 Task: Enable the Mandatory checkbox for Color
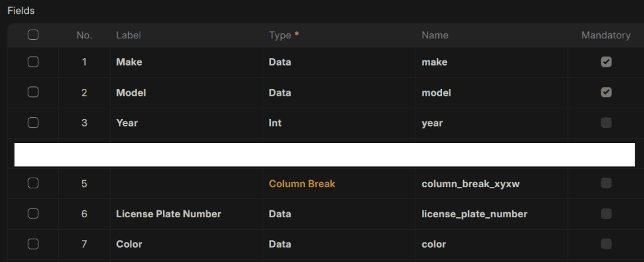606,244
